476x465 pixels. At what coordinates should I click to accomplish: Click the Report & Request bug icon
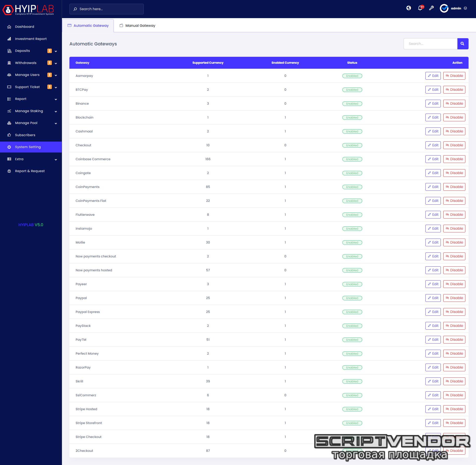coord(9,171)
